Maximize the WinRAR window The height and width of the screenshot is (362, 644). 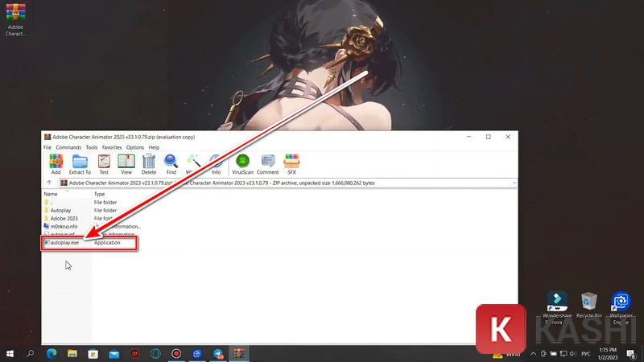pyautogui.click(x=489, y=137)
